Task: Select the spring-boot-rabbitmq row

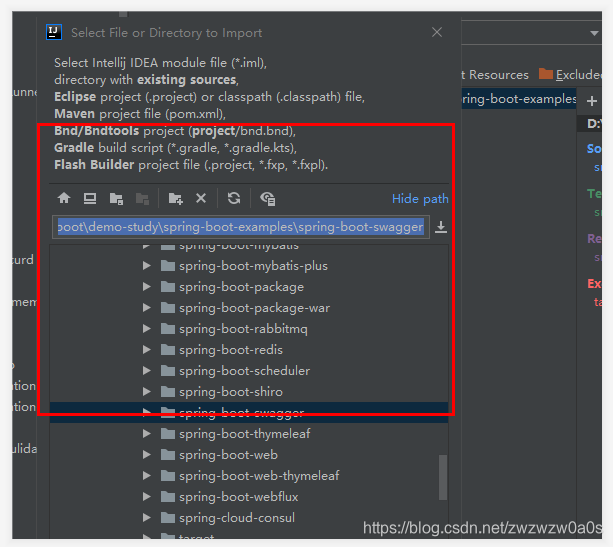Action: (249, 329)
